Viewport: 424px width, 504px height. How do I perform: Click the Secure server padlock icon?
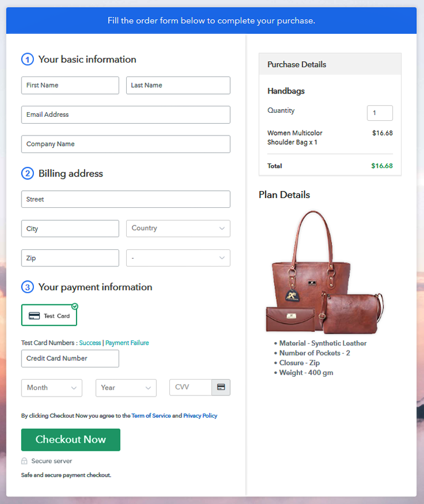(x=24, y=461)
